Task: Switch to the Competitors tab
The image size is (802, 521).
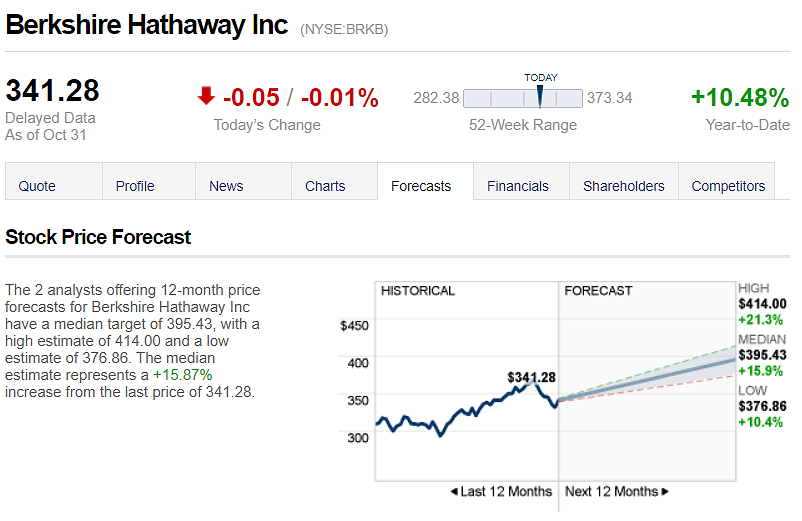Action: click(728, 186)
